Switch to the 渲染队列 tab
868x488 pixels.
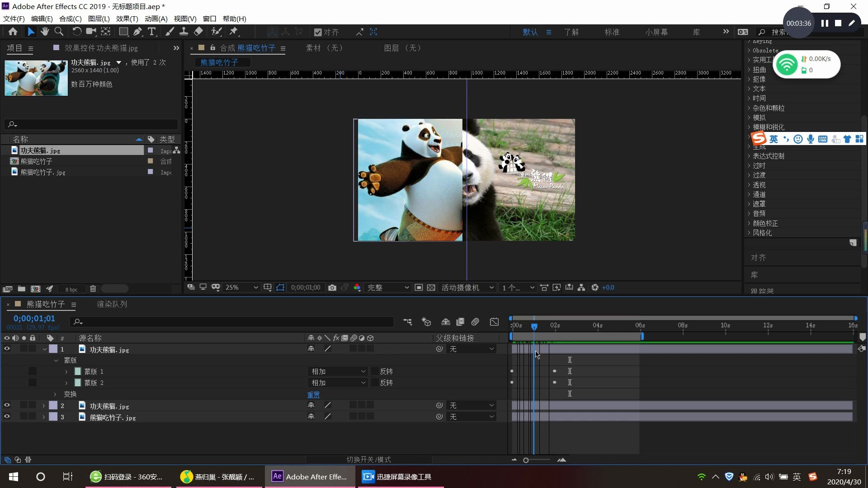tap(112, 304)
